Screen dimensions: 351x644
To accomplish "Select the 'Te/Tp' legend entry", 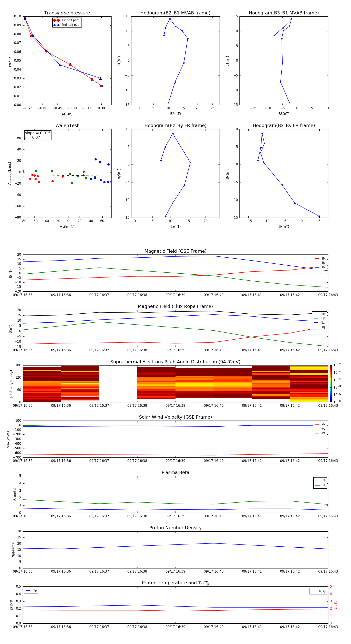I will coord(318,591).
